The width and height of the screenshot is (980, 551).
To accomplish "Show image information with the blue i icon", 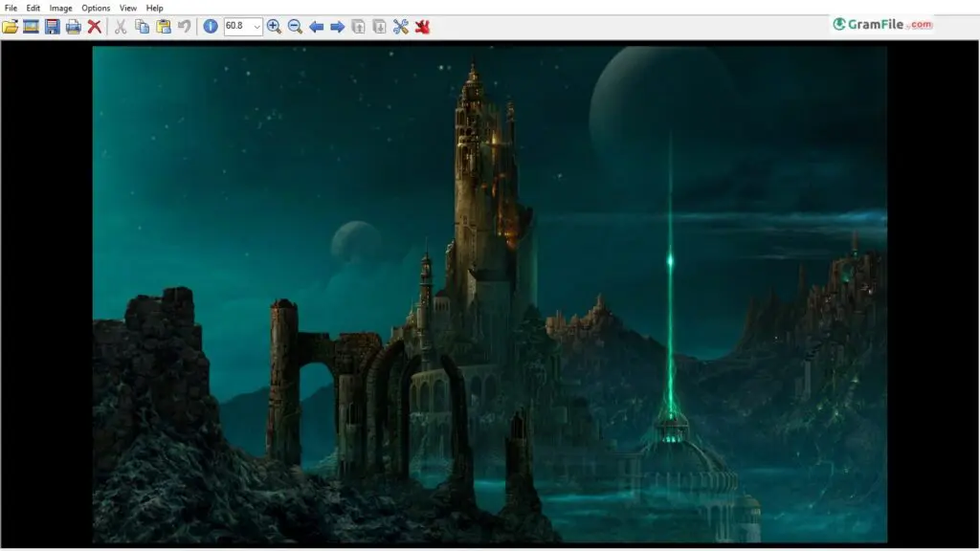I will pos(211,26).
